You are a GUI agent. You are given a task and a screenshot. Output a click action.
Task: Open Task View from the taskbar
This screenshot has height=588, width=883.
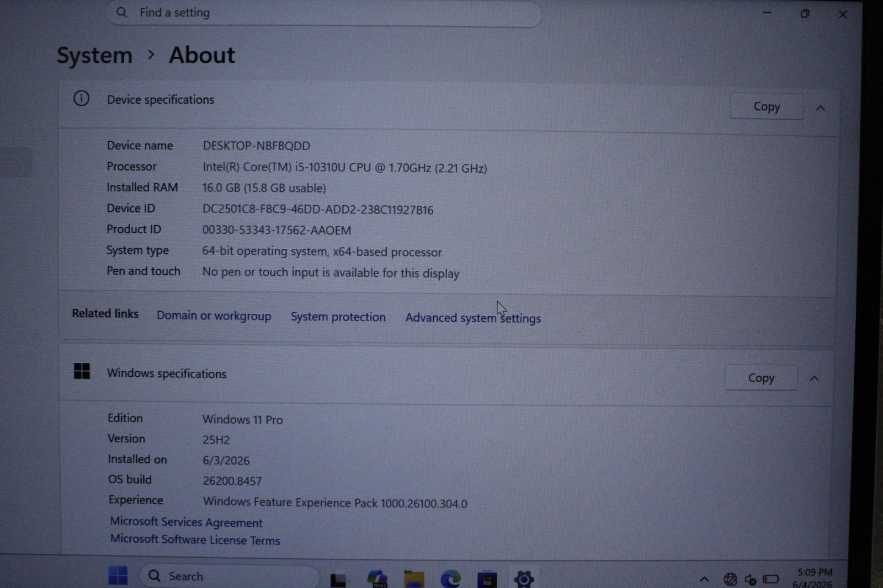point(338,579)
